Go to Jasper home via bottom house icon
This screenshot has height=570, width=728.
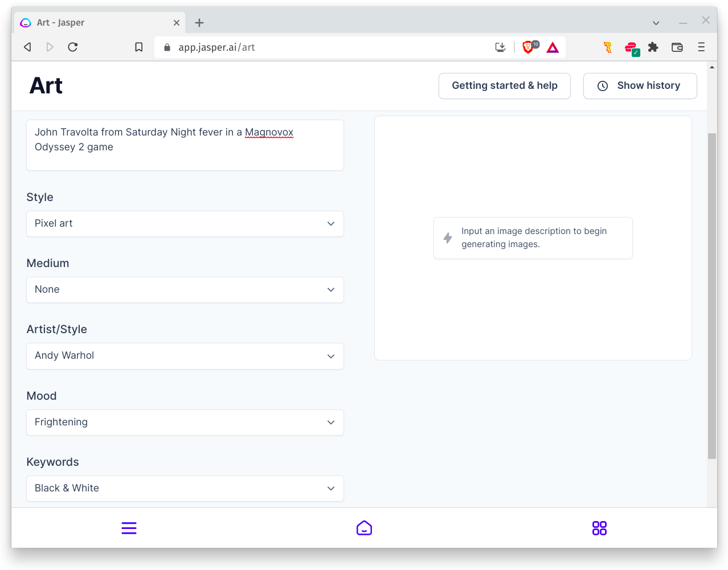tap(364, 528)
